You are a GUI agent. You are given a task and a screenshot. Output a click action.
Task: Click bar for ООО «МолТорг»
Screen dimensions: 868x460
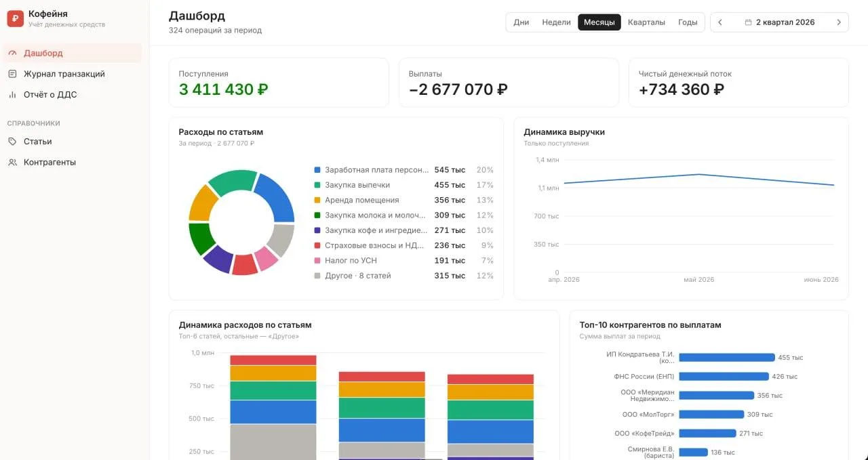coord(711,414)
